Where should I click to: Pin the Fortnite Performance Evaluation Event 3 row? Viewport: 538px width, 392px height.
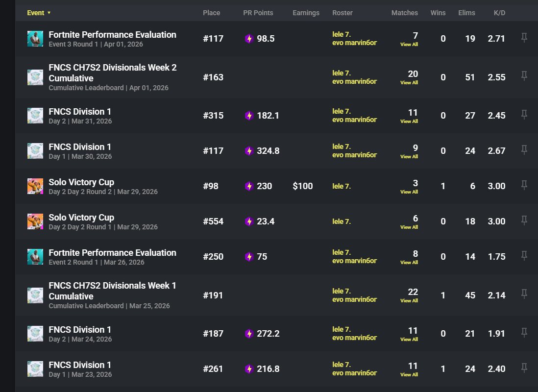pos(524,37)
